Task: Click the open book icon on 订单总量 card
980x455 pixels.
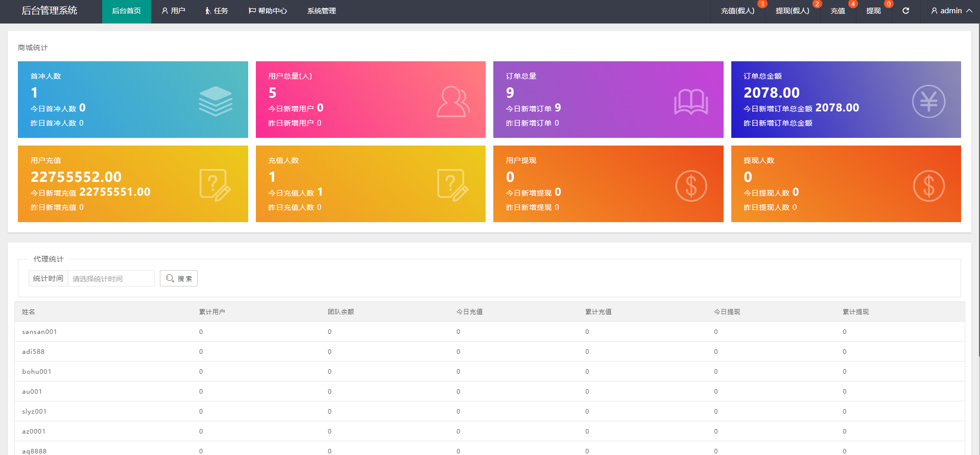Action: pyautogui.click(x=690, y=102)
